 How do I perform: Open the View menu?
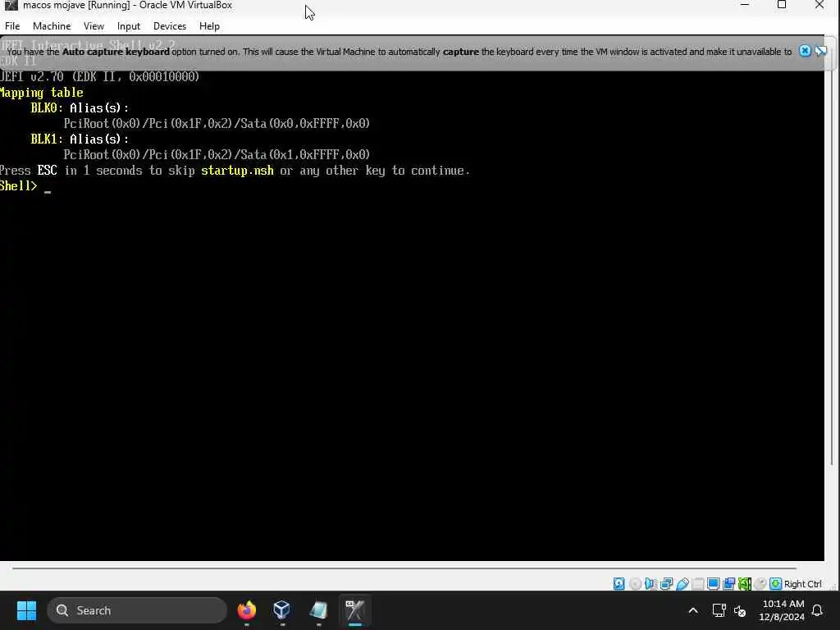[94, 25]
